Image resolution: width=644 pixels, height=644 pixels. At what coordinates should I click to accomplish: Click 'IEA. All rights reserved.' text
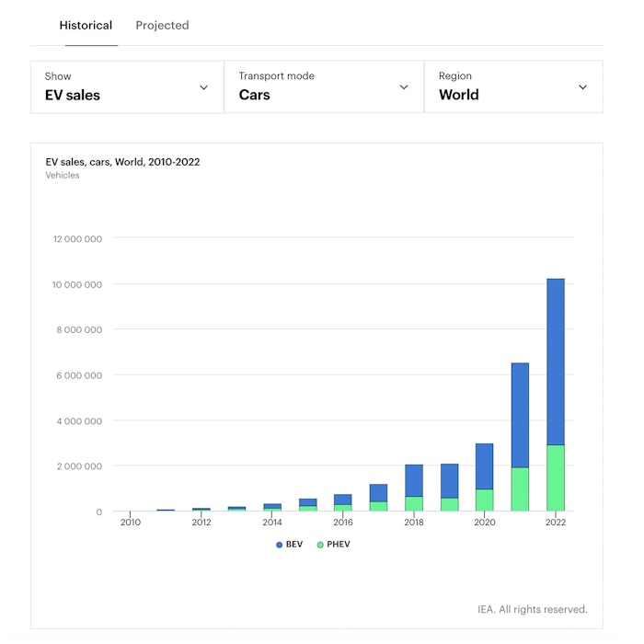click(533, 609)
